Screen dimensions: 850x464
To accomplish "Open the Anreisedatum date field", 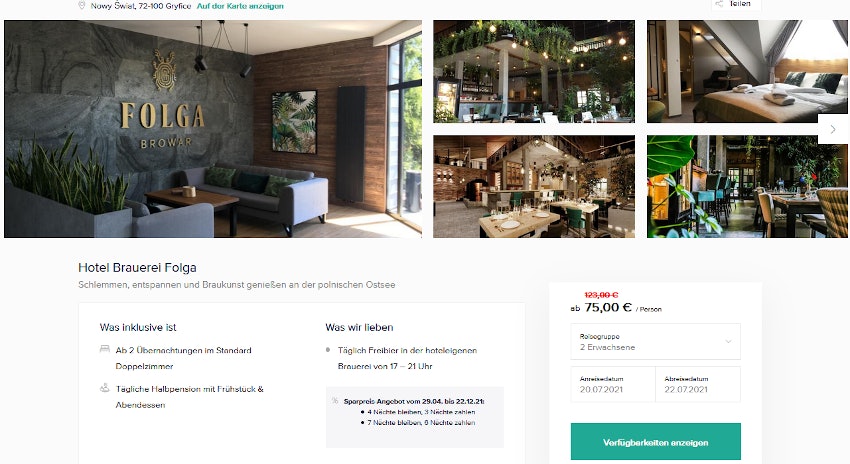I will 613,384.
